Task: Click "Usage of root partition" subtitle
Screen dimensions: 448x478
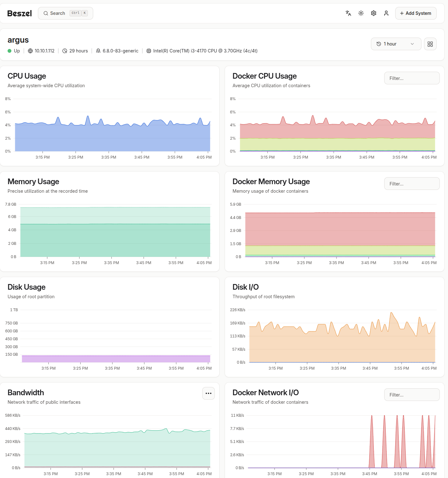Action: pyautogui.click(x=31, y=297)
